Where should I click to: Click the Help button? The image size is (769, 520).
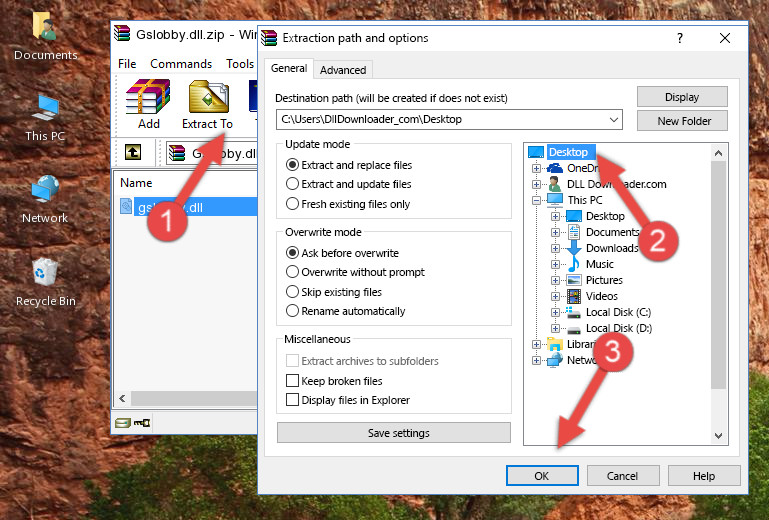pyautogui.click(x=704, y=476)
